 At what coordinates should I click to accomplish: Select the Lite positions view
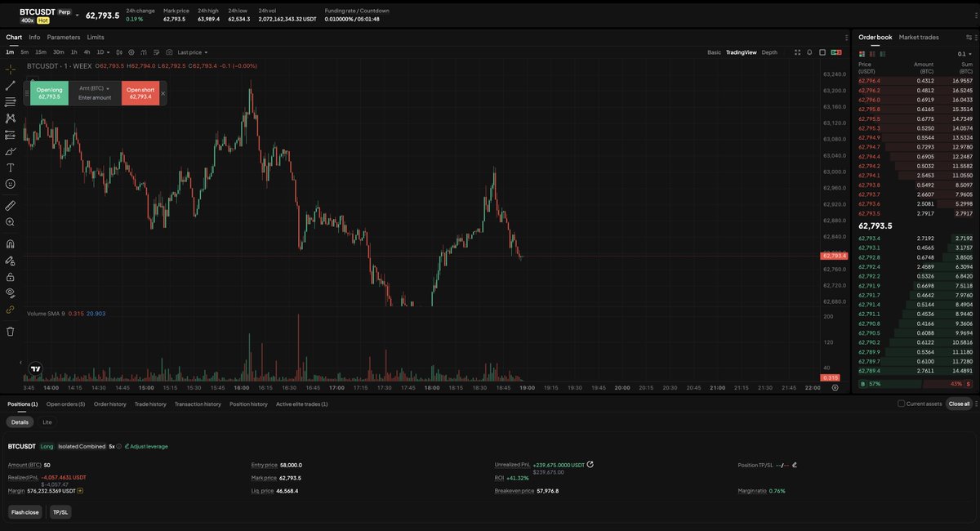(47, 422)
